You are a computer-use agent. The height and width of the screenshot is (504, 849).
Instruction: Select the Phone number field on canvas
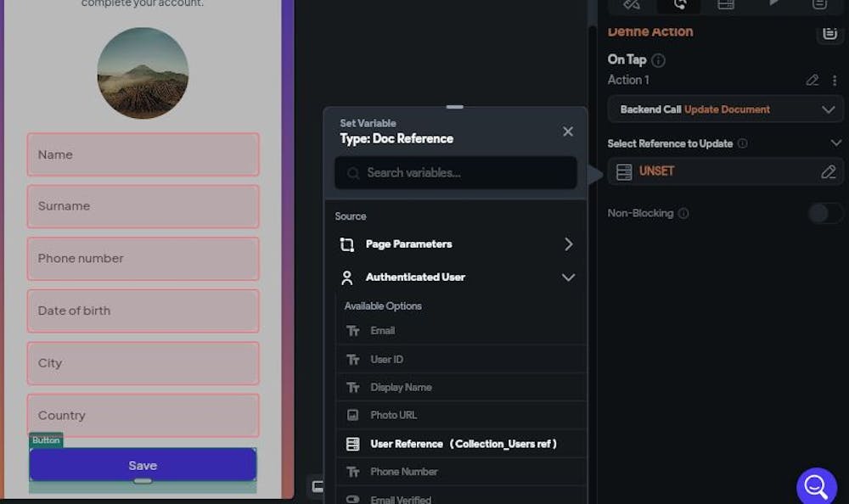tap(143, 259)
